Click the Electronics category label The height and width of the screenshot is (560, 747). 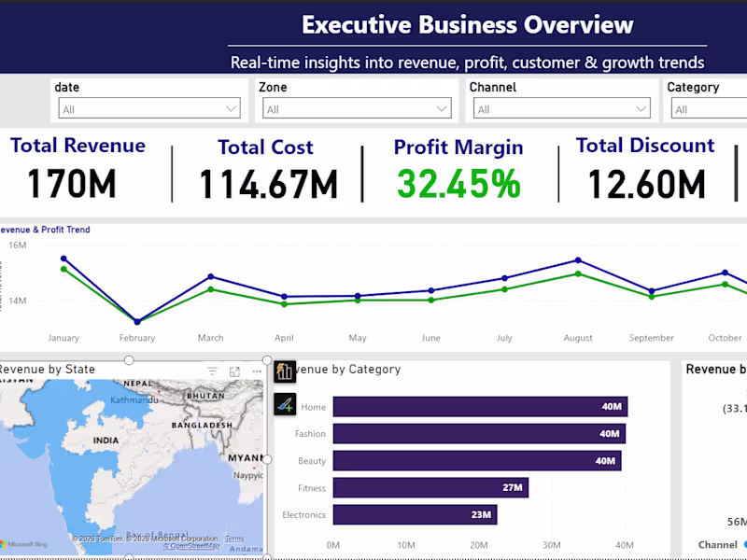(303, 514)
